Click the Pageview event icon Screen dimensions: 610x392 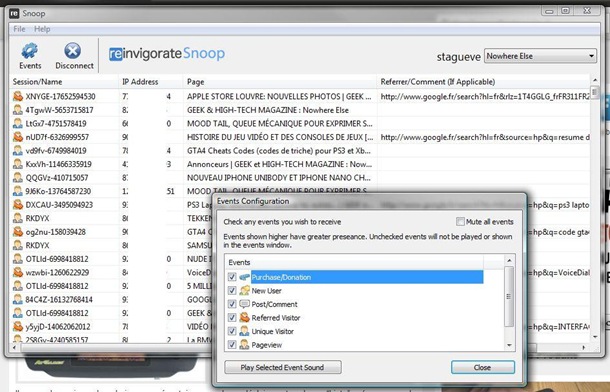(244, 345)
